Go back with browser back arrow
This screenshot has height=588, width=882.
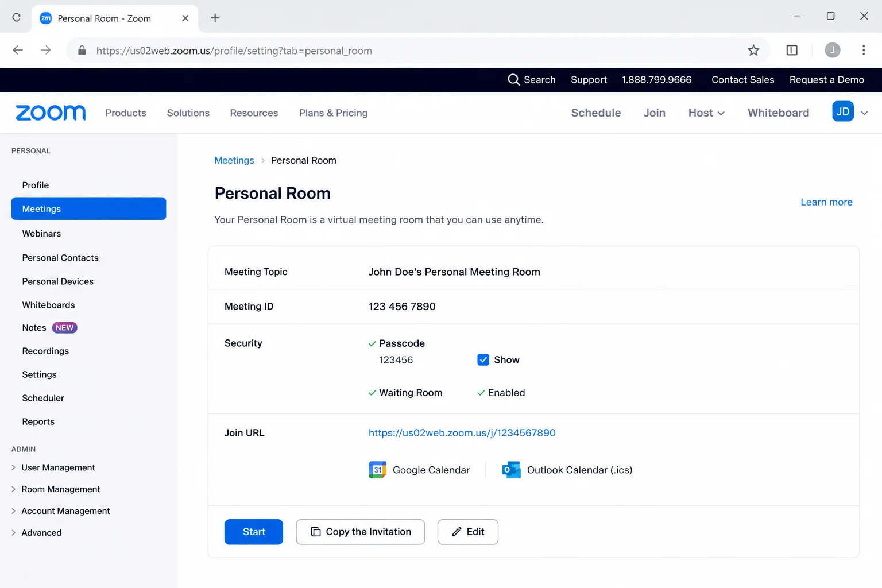click(18, 50)
